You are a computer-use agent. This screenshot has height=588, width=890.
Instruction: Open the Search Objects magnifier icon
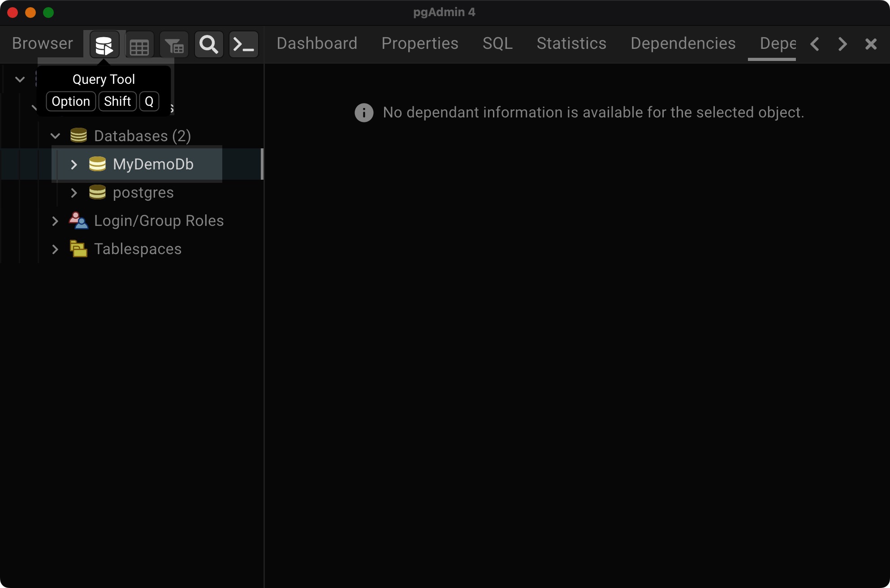click(209, 45)
